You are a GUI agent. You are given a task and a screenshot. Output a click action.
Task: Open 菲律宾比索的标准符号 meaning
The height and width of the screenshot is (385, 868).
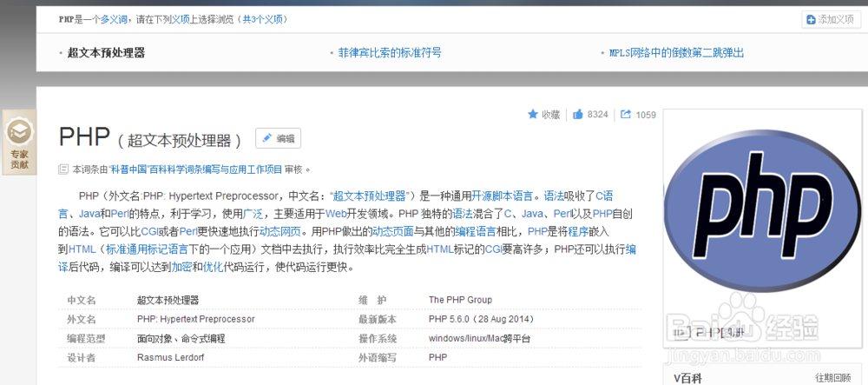pyautogui.click(x=390, y=53)
